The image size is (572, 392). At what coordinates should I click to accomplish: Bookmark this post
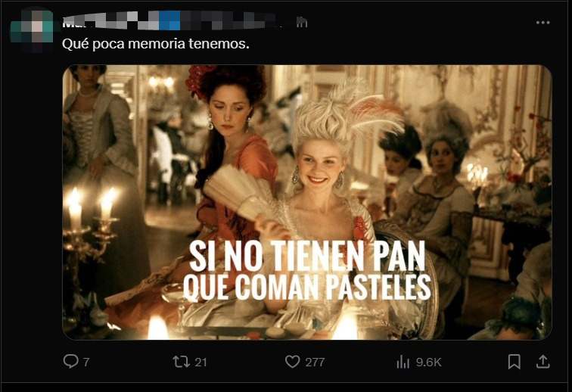tap(514, 362)
